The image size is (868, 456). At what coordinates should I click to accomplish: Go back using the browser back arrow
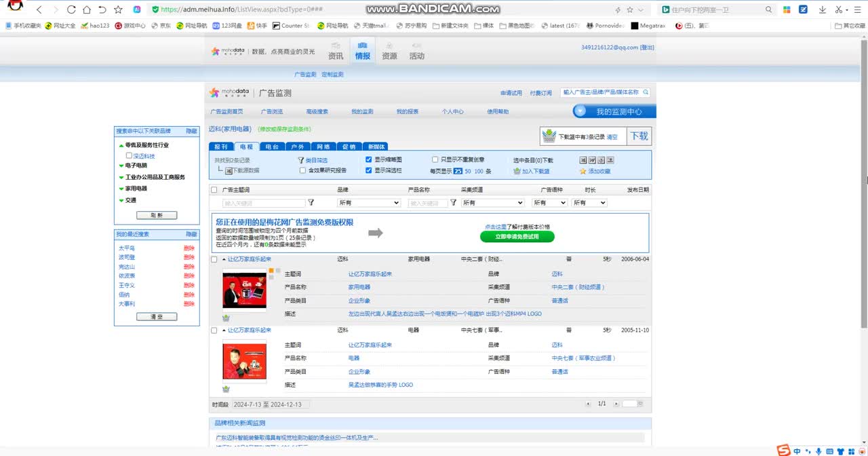tap(39, 9)
